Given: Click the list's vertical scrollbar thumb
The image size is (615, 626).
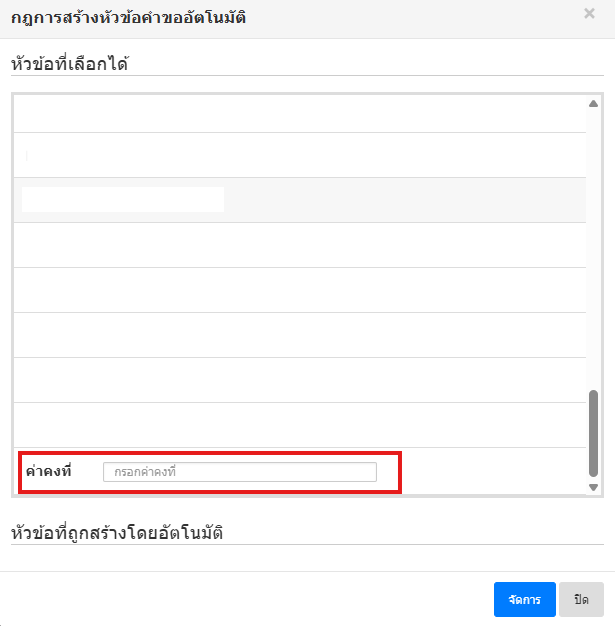Looking at the screenshot, I should [593, 432].
